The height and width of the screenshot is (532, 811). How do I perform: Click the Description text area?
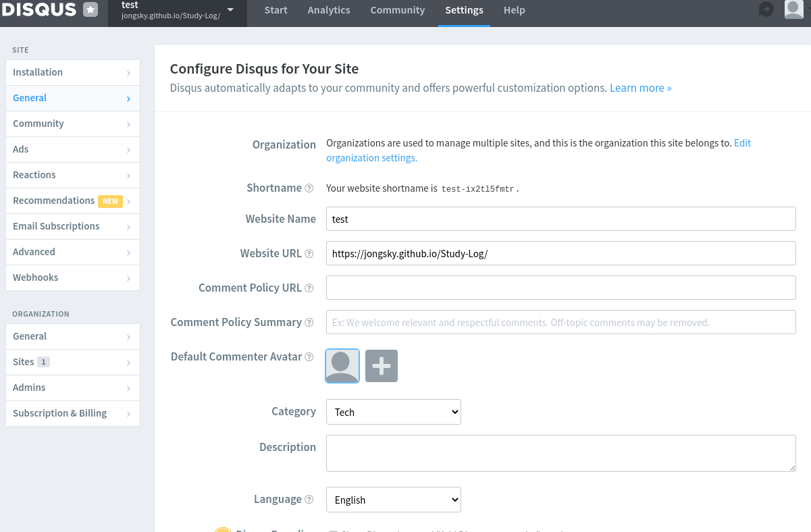click(x=561, y=453)
